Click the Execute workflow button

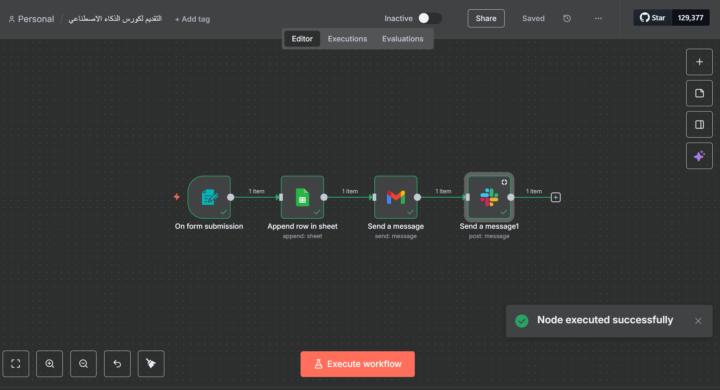[358, 364]
